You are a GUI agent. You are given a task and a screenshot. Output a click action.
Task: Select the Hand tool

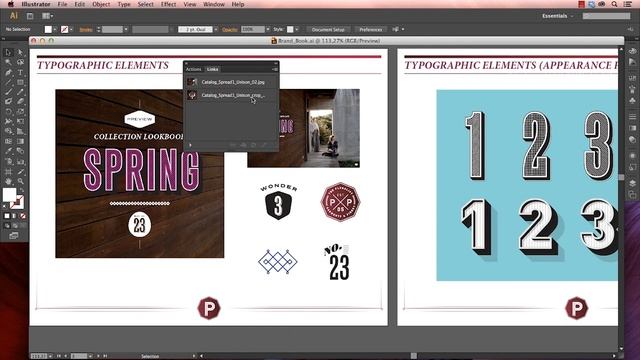(x=8, y=181)
